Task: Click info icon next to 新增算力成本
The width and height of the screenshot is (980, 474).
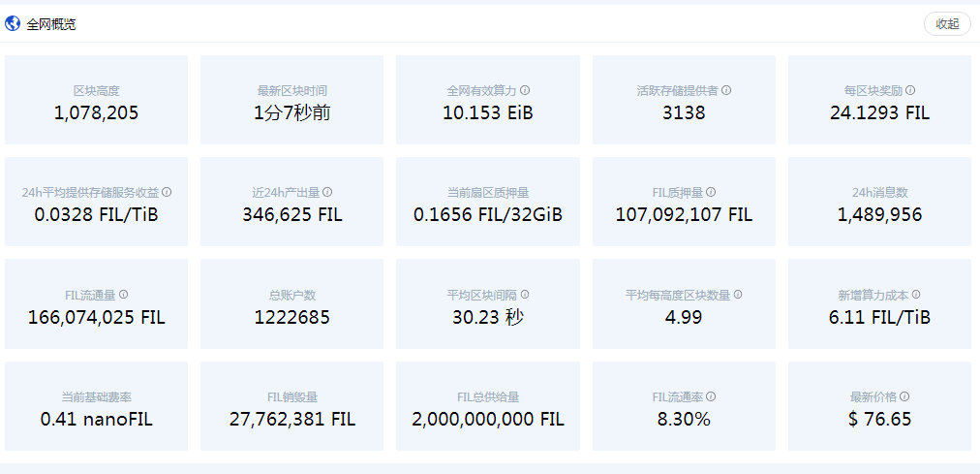Action: (916, 295)
